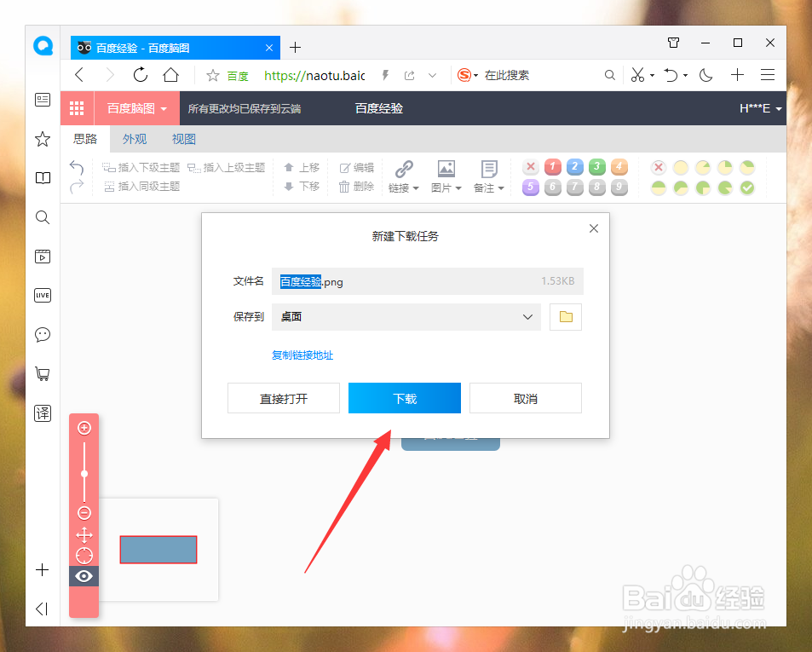Click the 取消 cancel button
The height and width of the screenshot is (652, 812).
point(526,398)
